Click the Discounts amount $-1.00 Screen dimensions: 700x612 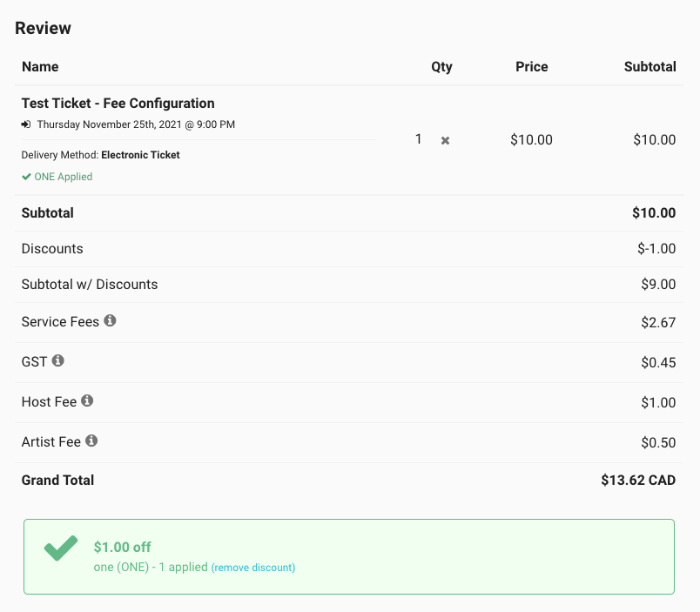[x=656, y=248]
